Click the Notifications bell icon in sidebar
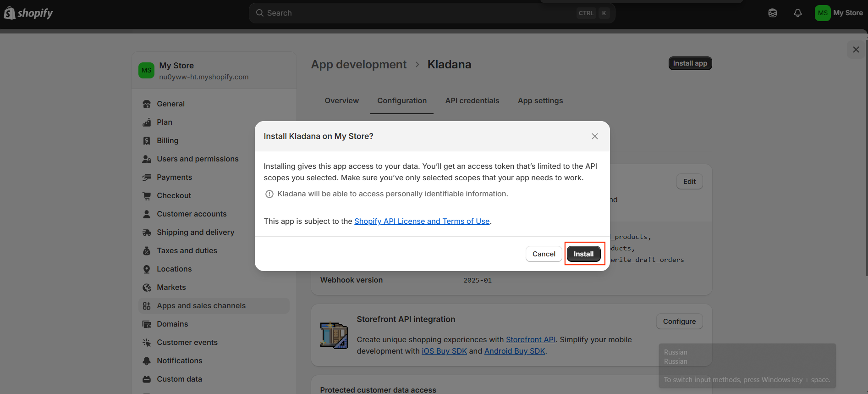The height and width of the screenshot is (394, 868). pos(147,361)
